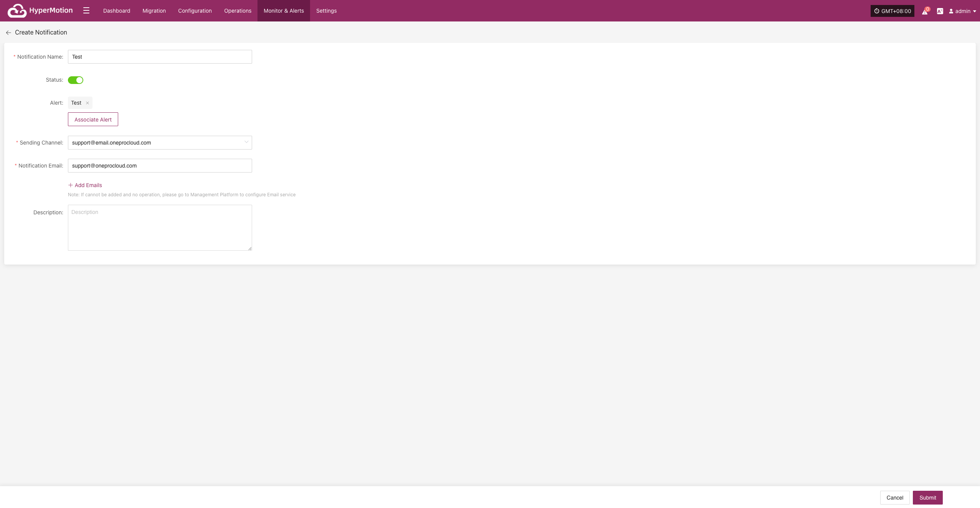Open the Migration menu
The image size is (980, 508).
[154, 11]
